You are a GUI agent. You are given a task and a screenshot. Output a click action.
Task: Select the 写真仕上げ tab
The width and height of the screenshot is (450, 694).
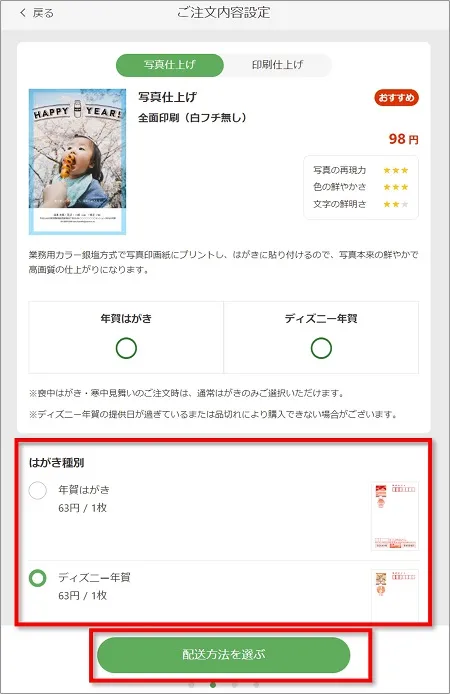[x=169, y=65]
